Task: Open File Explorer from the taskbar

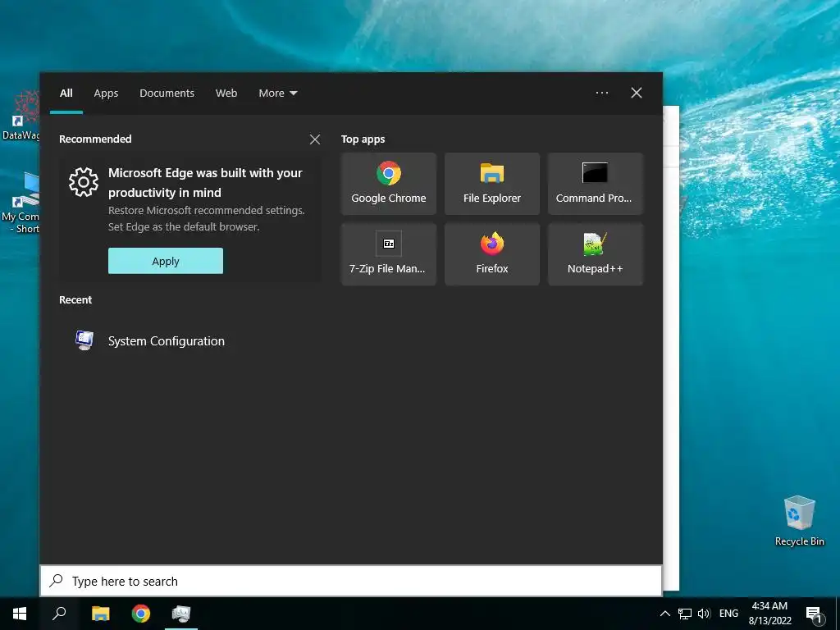Action: (100, 614)
